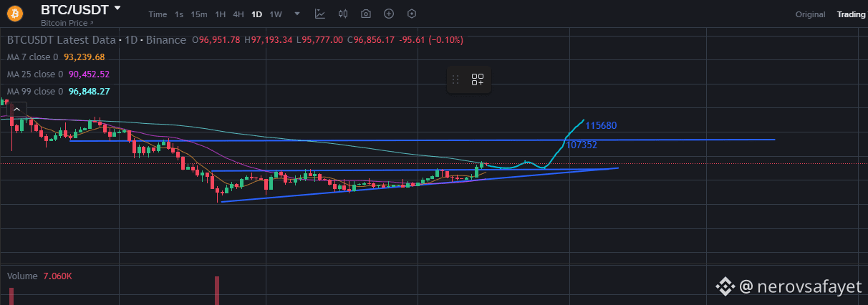Take a chart snapshot with camera icon

(366, 14)
